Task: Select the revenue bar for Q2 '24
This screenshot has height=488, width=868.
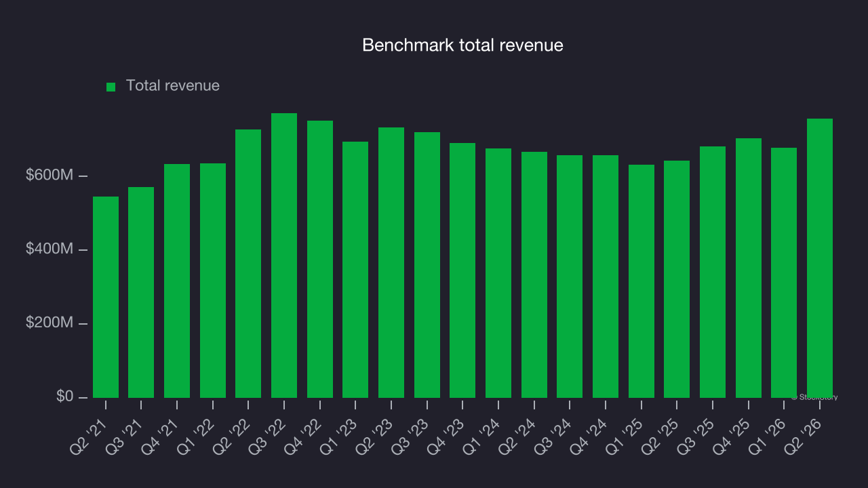Action: [534, 274]
